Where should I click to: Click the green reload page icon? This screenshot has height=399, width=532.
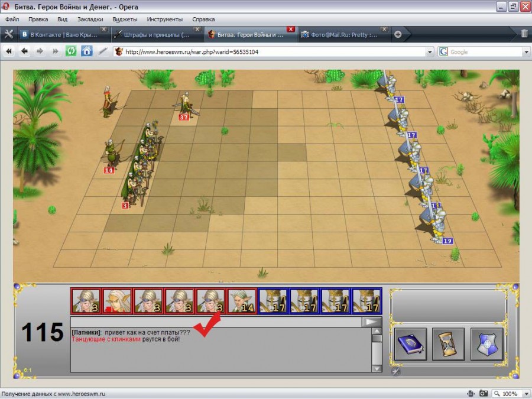(x=71, y=51)
